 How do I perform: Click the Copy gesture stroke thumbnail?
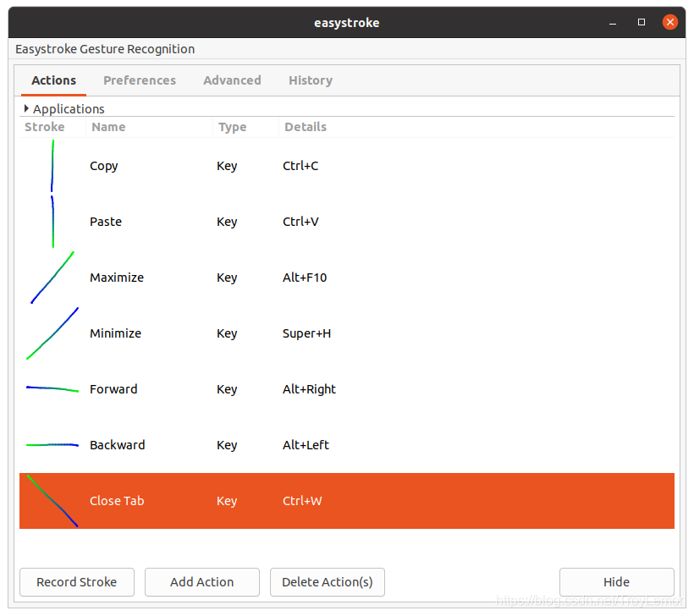coord(52,166)
